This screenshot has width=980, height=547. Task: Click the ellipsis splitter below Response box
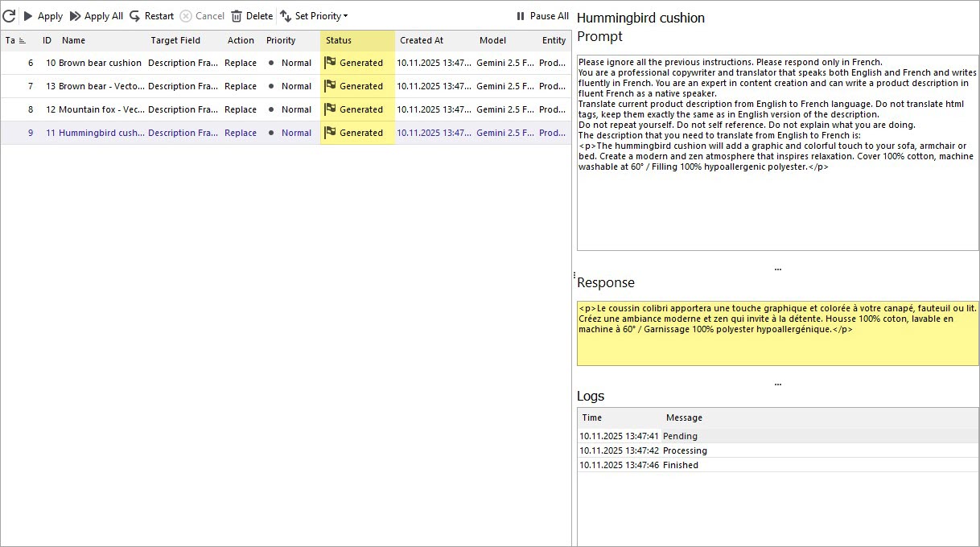click(777, 385)
